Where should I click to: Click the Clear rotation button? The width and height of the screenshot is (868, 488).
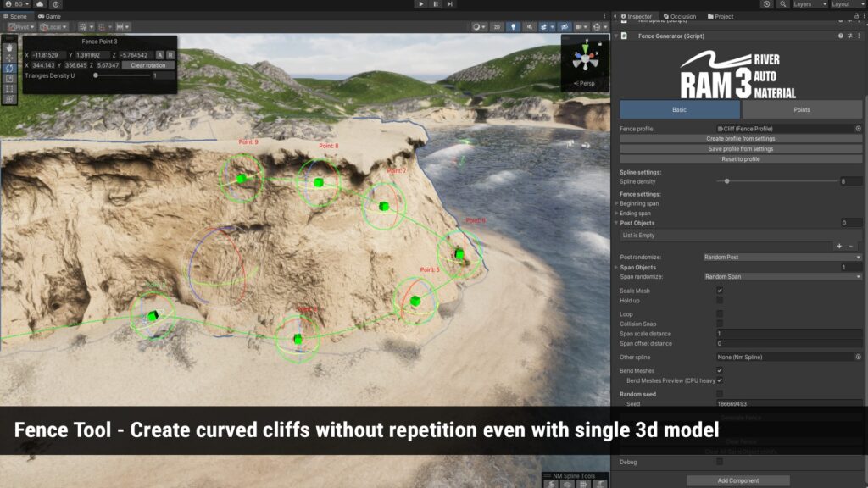click(x=148, y=65)
